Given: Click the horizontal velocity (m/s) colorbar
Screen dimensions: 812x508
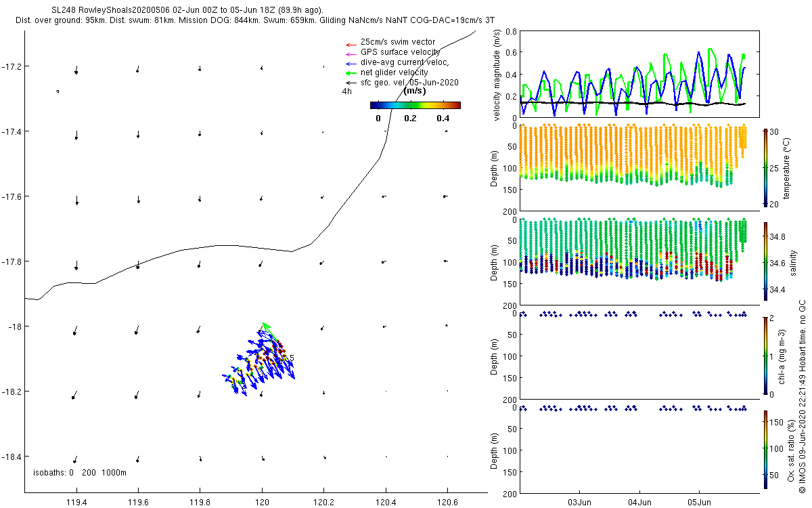Looking at the screenshot, I should [415, 105].
